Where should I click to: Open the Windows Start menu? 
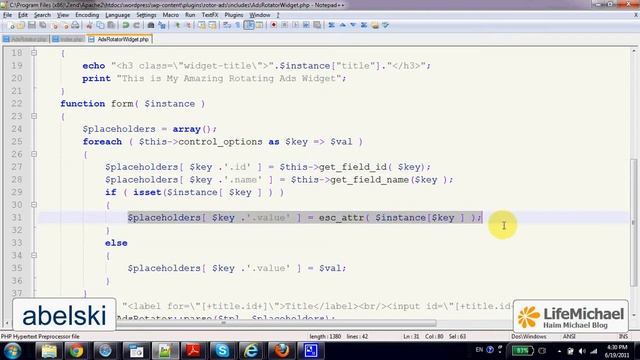coord(13,351)
